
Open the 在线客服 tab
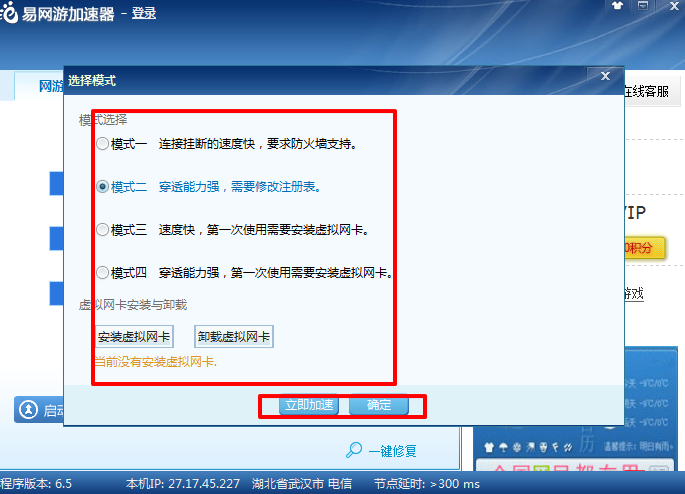point(646,91)
